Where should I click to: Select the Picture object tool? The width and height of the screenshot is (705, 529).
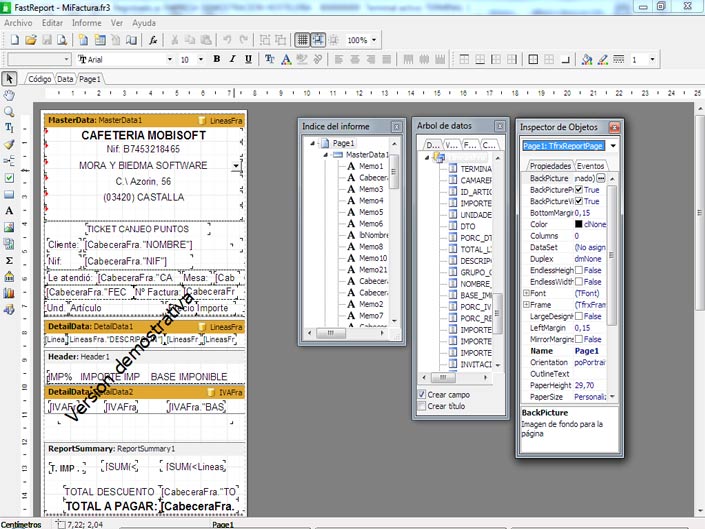click(x=9, y=227)
